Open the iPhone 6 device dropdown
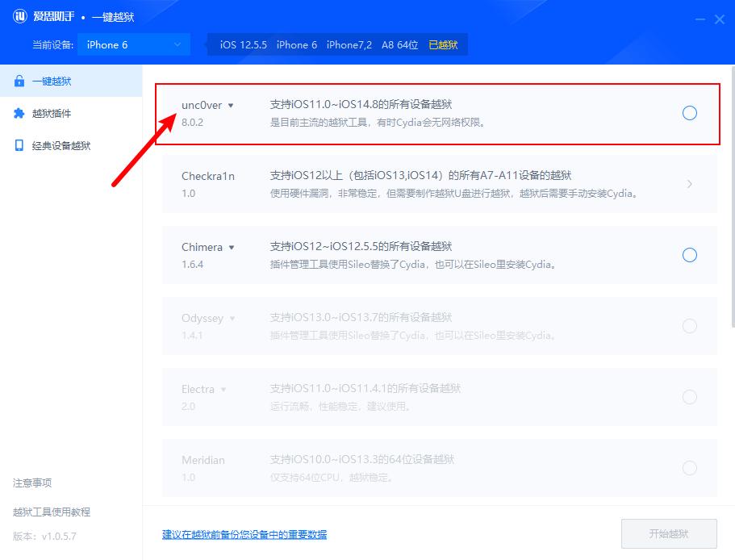 133,44
